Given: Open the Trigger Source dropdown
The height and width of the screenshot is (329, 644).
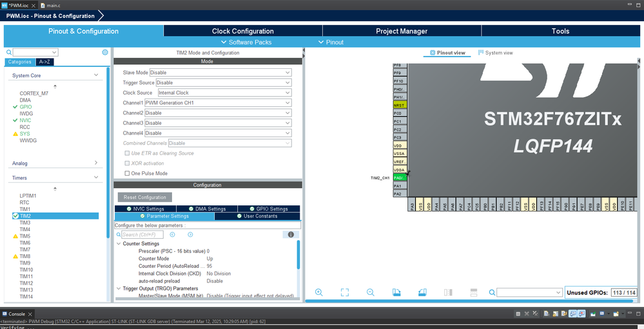Looking at the screenshot, I should coord(224,82).
